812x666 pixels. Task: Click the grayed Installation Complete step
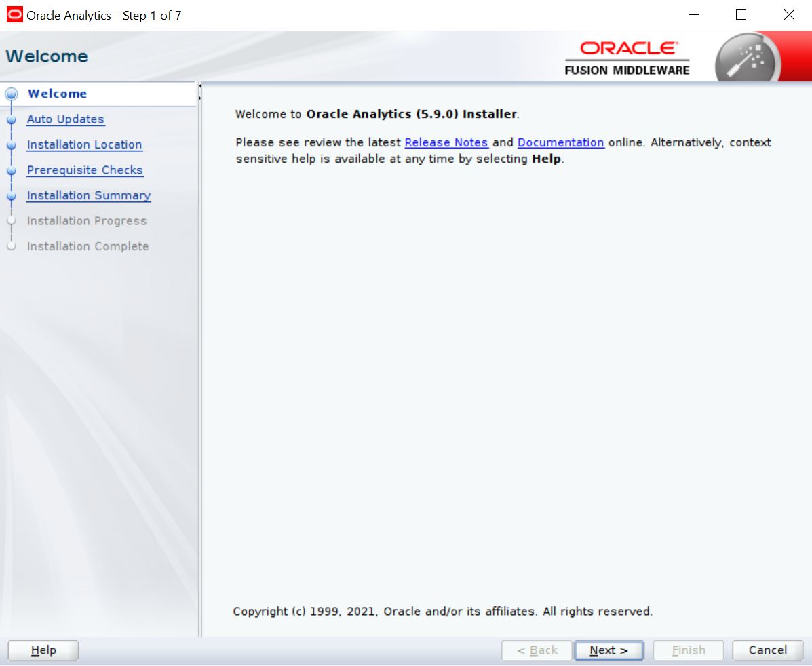[x=88, y=246]
